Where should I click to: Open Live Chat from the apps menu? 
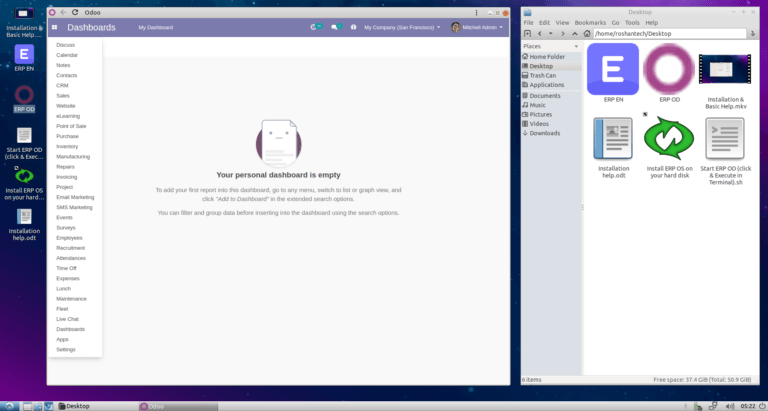point(67,319)
